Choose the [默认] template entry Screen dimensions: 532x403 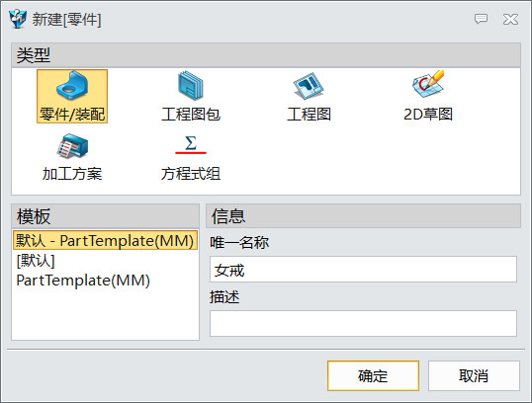click(36, 261)
